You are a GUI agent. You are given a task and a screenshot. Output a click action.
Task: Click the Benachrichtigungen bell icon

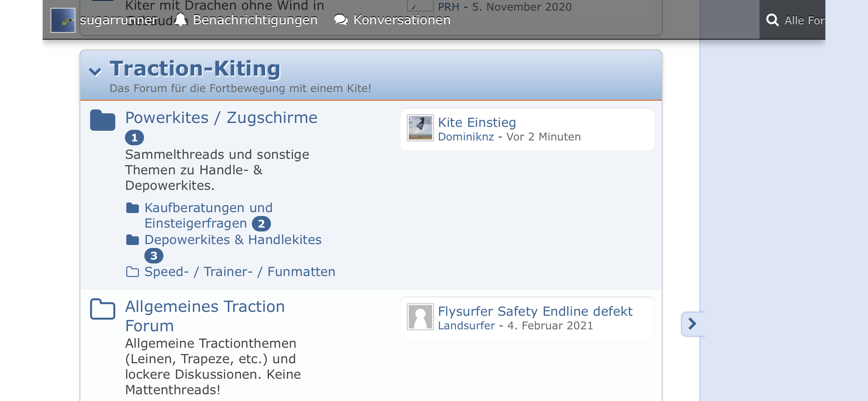pyautogui.click(x=181, y=20)
